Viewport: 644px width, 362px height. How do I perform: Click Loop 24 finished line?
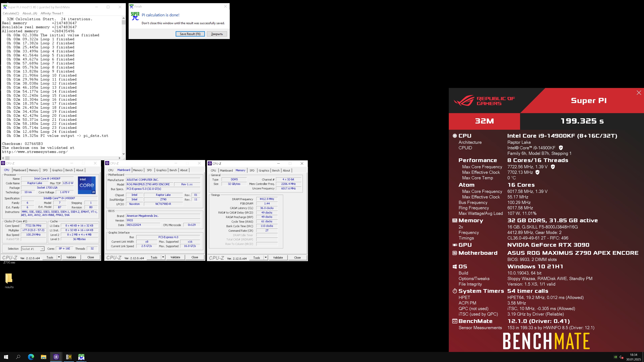(42, 132)
